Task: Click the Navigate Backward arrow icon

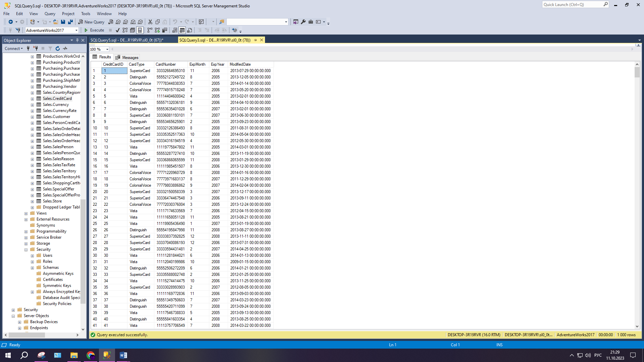Action: [11, 22]
